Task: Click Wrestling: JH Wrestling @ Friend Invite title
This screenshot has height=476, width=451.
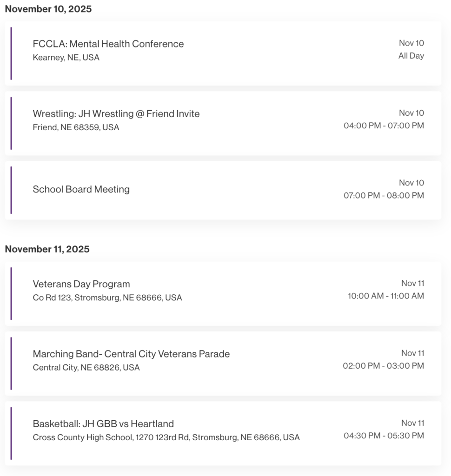Action: pos(116,114)
